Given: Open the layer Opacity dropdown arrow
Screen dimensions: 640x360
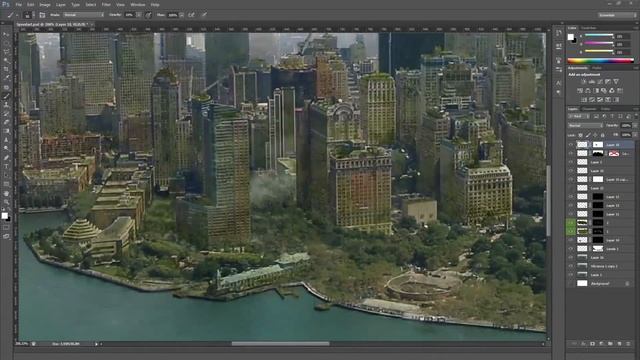Looking at the screenshot, I should pyautogui.click(x=635, y=125).
